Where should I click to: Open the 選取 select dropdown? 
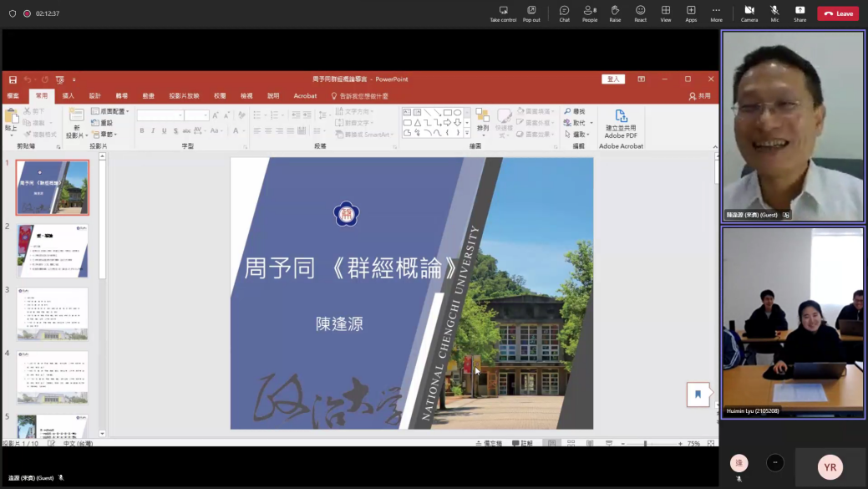click(576, 135)
